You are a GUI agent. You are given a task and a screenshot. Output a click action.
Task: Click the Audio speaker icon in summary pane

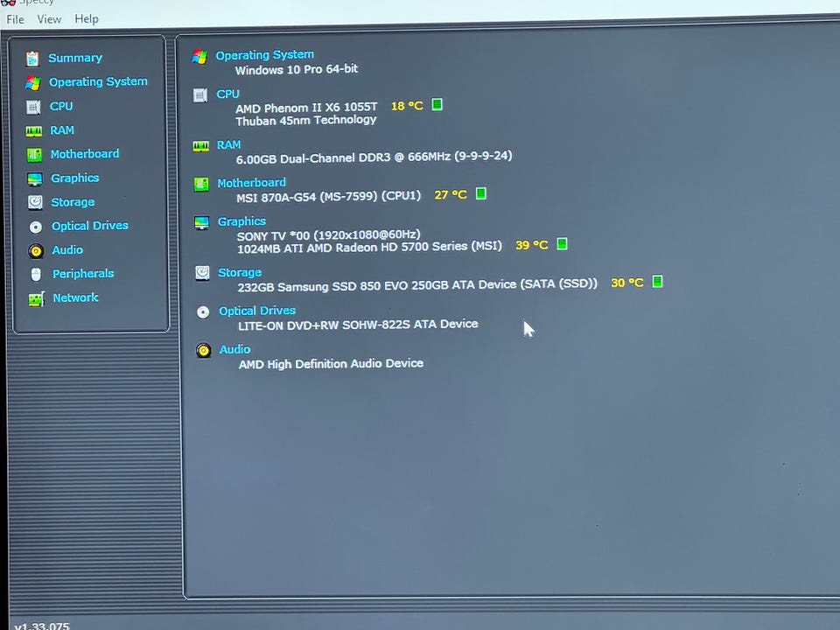pos(204,351)
